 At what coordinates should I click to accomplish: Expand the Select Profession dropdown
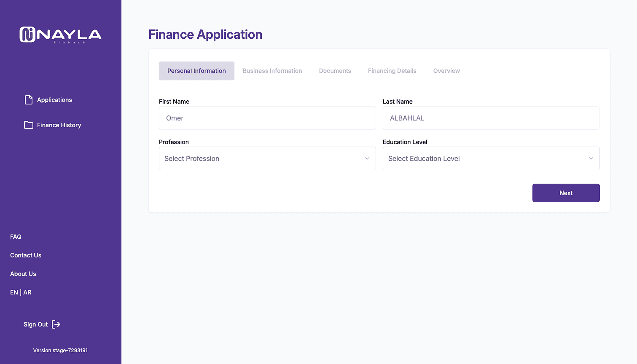pyautogui.click(x=267, y=158)
